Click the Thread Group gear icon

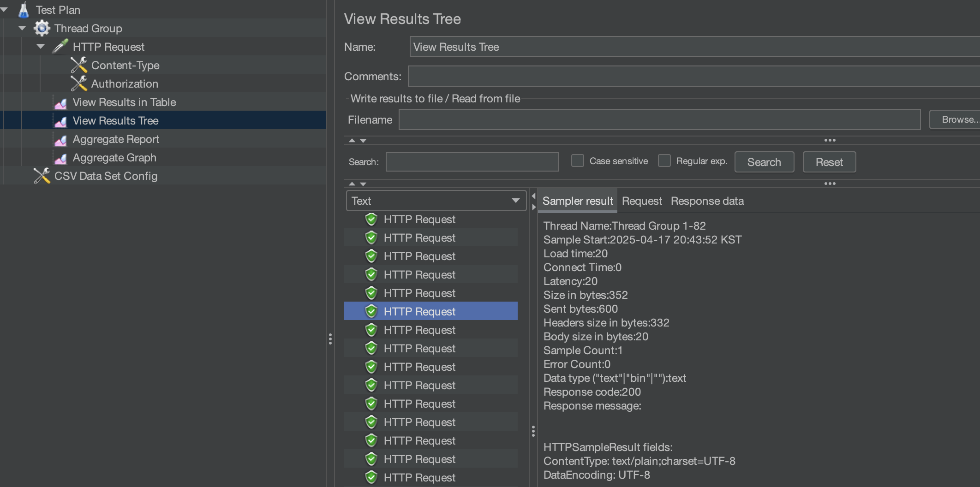pyautogui.click(x=42, y=28)
